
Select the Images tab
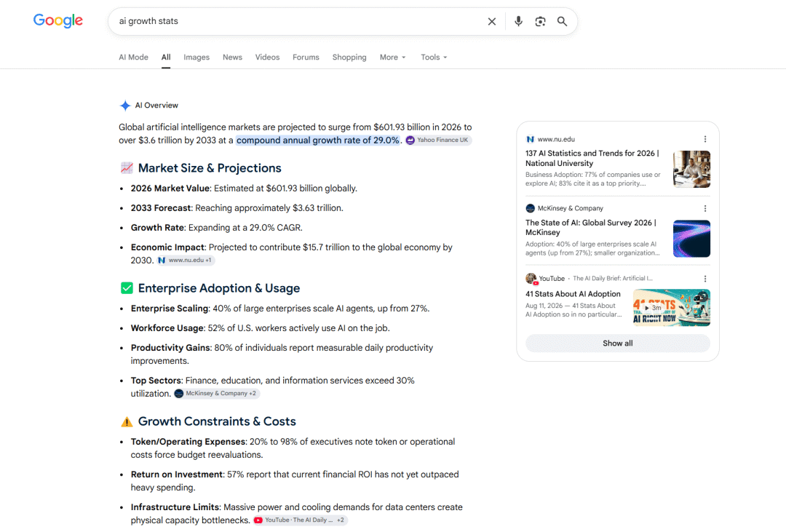196,57
